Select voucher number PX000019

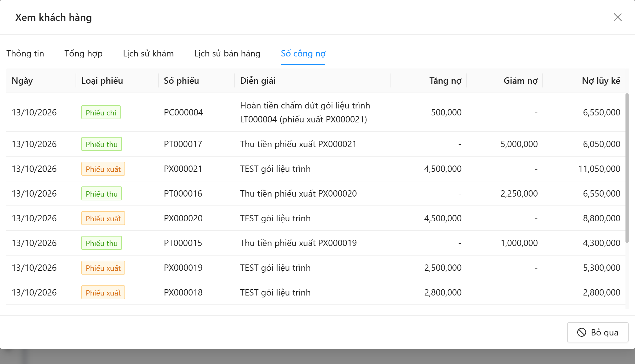pyautogui.click(x=183, y=268)
